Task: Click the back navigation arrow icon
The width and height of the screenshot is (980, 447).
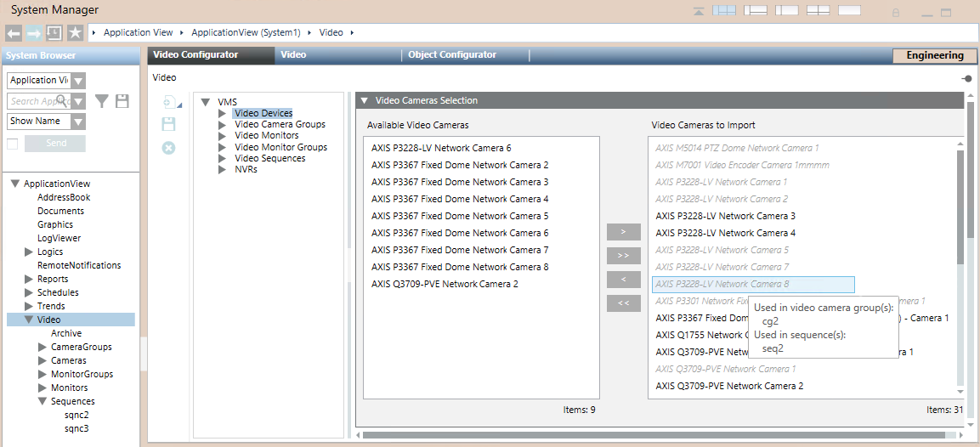Action: [14, 32]
